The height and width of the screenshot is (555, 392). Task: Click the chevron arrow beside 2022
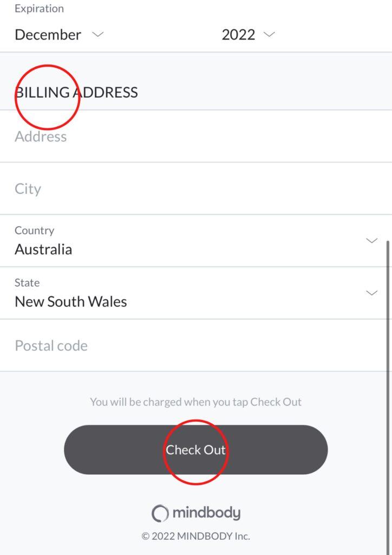[269, 35]
